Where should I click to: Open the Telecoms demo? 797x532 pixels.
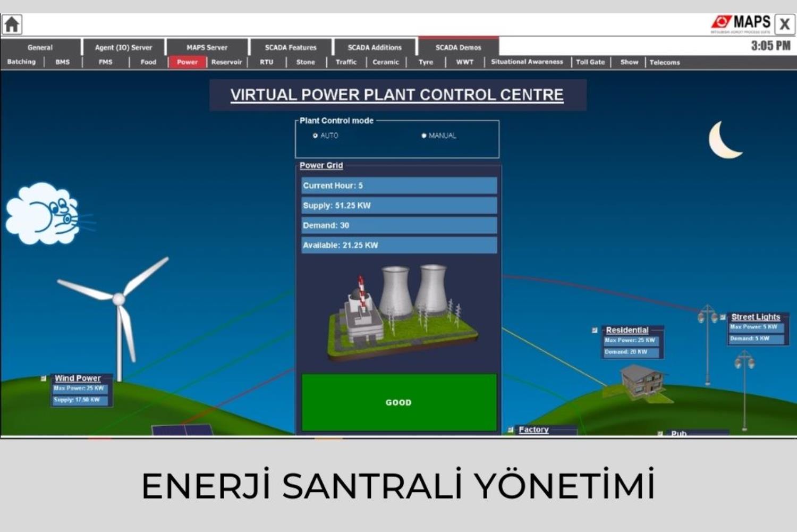click(x=665, y=62)
